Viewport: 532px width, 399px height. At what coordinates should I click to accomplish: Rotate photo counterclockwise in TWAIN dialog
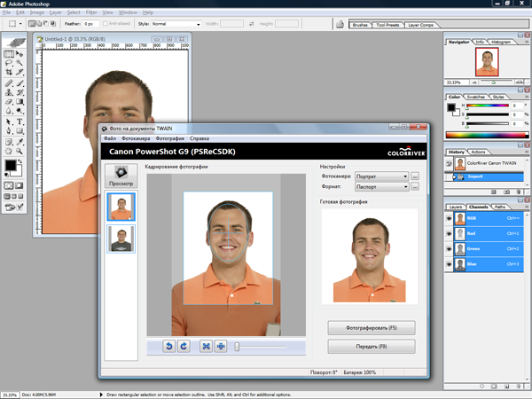(x=169, y=346)
